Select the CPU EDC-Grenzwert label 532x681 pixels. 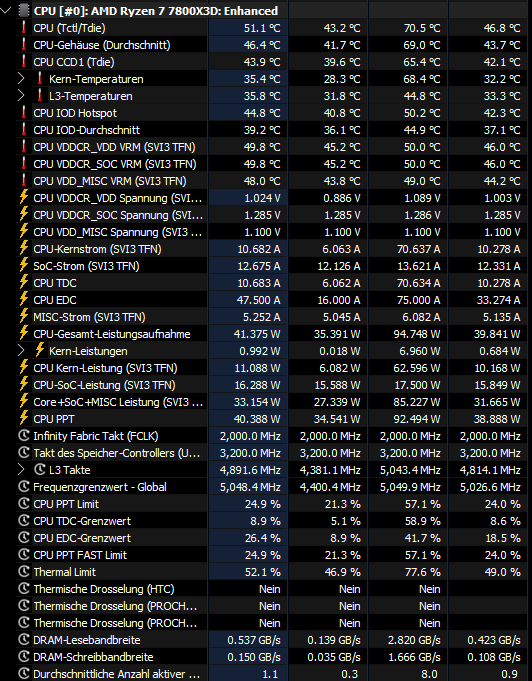(82, 538)
